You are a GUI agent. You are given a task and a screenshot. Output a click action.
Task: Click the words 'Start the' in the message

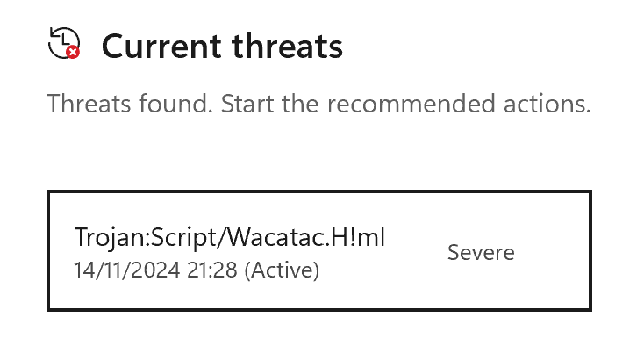270,103
